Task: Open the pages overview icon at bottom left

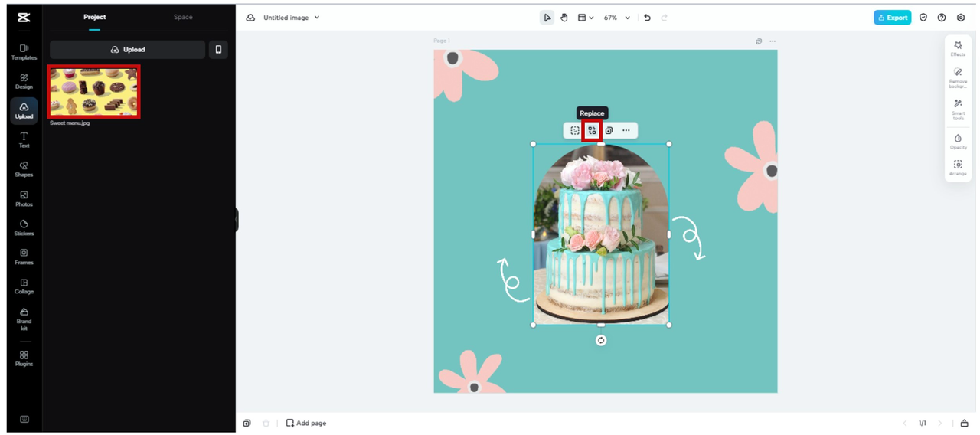Action: pos(247,423)
